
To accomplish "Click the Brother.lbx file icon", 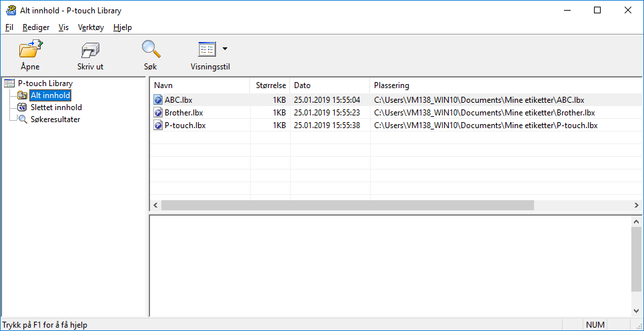I will pos(158,113).
